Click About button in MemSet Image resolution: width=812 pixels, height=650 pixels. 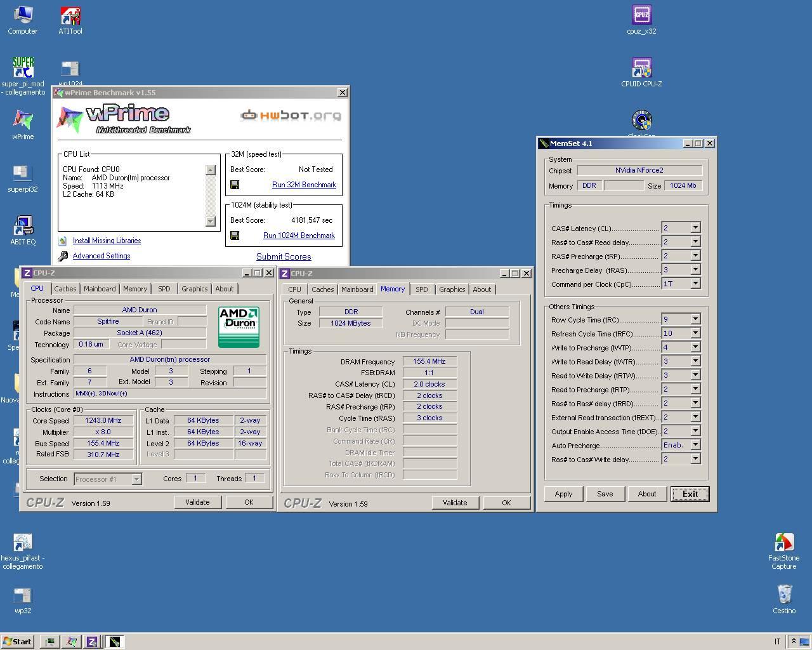(646, 494)
